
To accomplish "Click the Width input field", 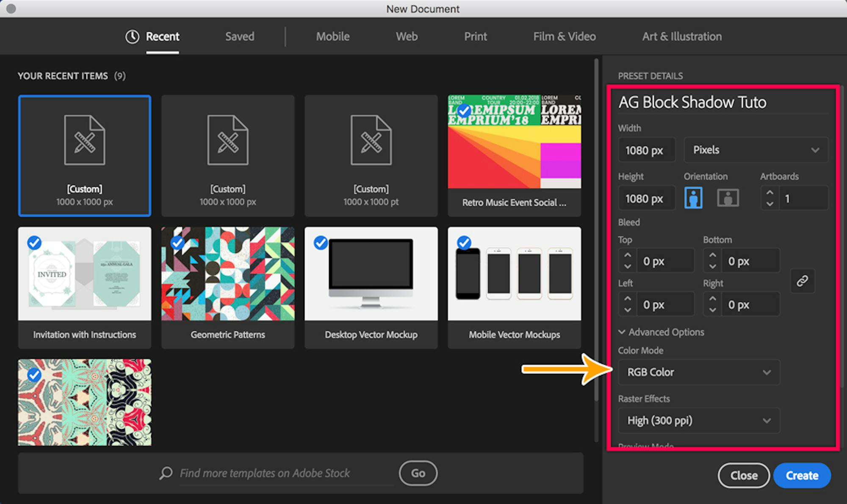I will [646, 150].
